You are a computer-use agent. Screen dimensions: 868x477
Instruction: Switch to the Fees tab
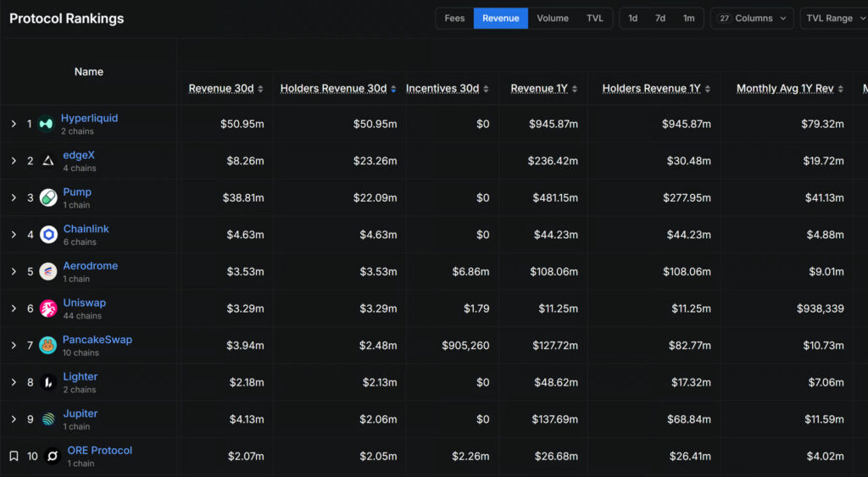[x=454, y=19]
